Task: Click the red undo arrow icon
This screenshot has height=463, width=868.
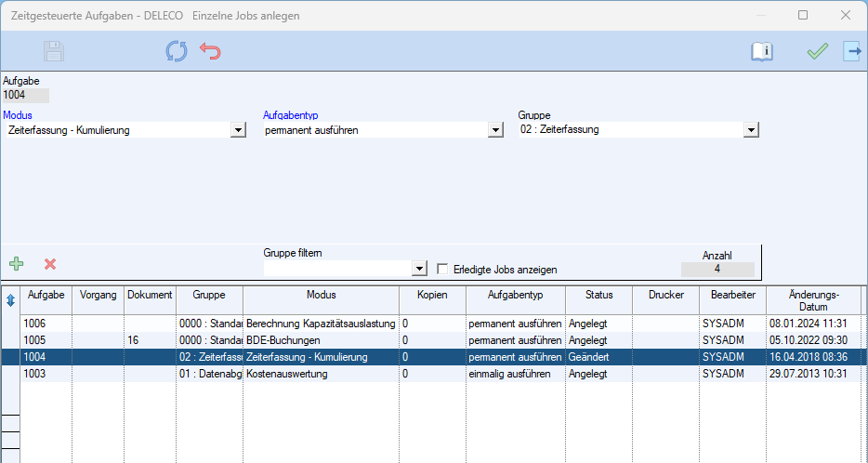Action: pos(211,51)
